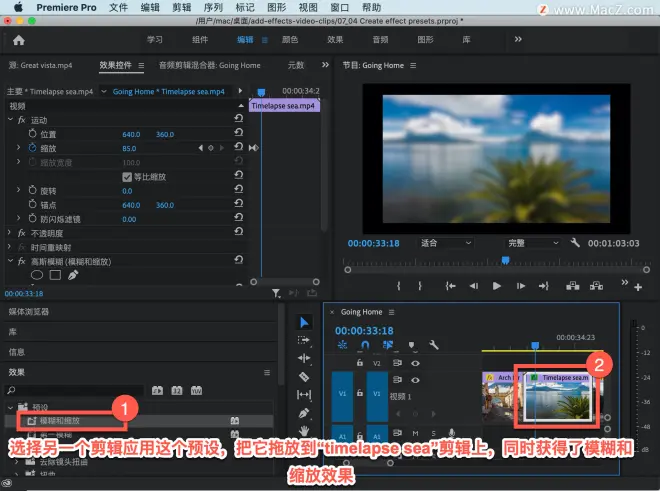Reset the 旋转 parameter
Image resolution: width=660 pixels, height=491 pixels.
click(x=239, y=189)
